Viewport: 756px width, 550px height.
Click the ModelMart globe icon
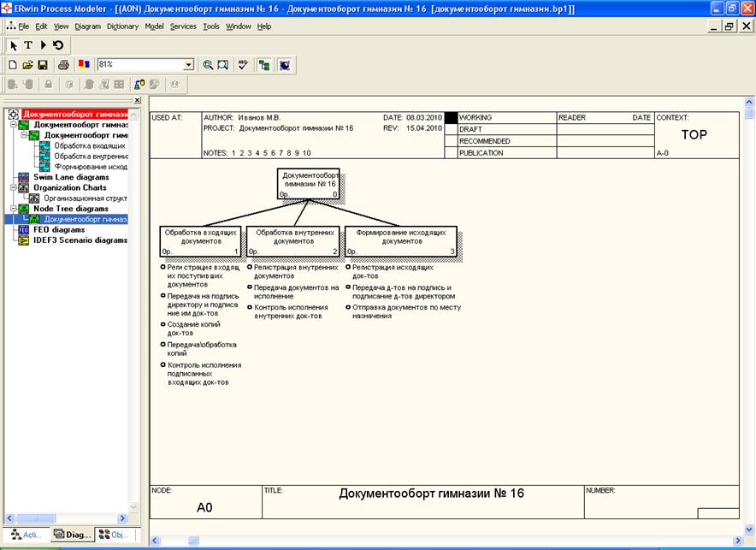pyautogui.click(x=285, y=65)
